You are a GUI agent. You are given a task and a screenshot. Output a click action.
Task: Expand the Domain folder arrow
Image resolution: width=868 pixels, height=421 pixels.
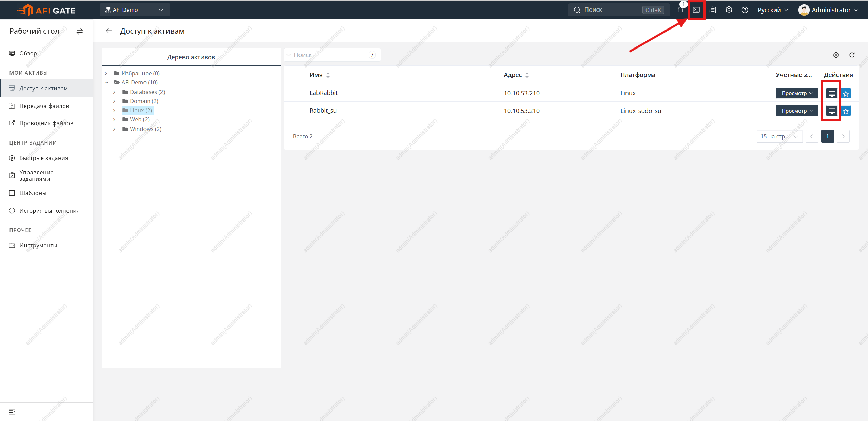114,101
